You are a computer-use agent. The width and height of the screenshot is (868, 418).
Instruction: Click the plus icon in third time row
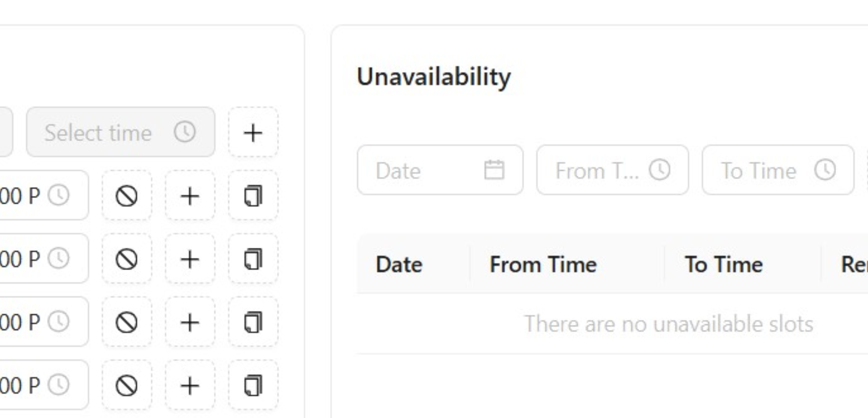coord(190,323)
